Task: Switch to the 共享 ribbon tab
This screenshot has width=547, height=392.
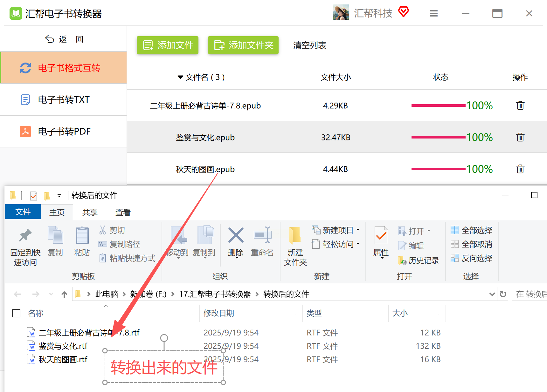Action: (x=90, y=212)
